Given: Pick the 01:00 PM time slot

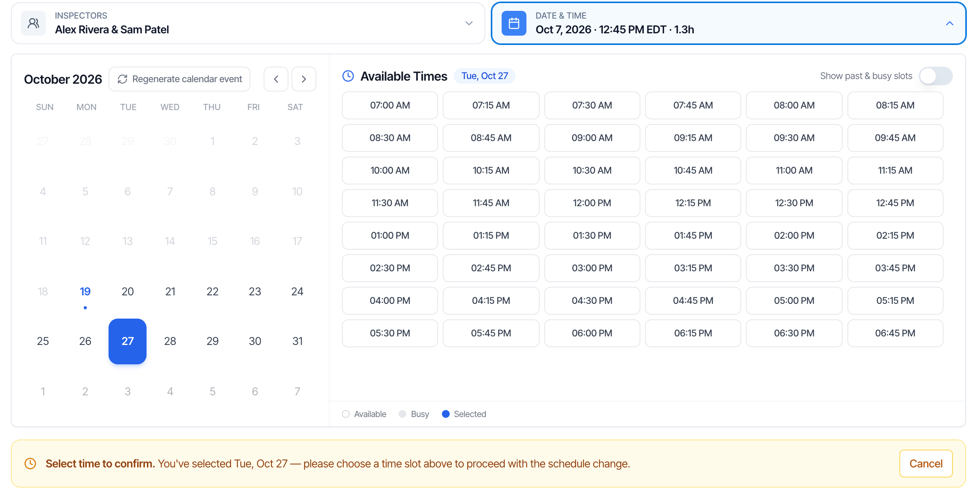Looking at the screenshot, I should tap(390, 236).
